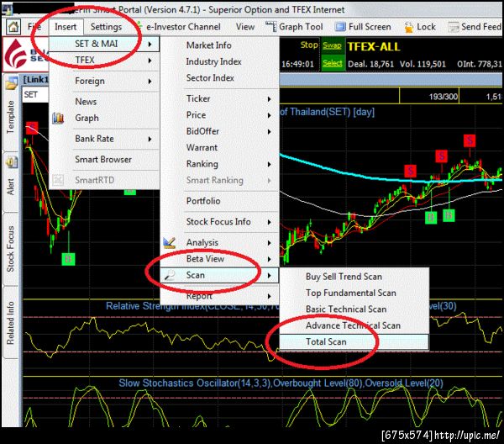Choose Basic Technical Scan
Viewport: 504px width, 444px height.
pos(354,309)
